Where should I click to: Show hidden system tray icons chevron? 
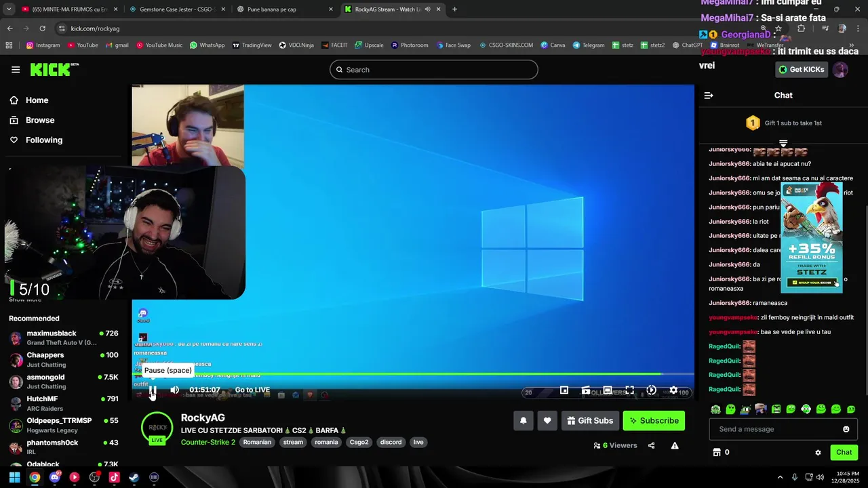click(780, 477)
